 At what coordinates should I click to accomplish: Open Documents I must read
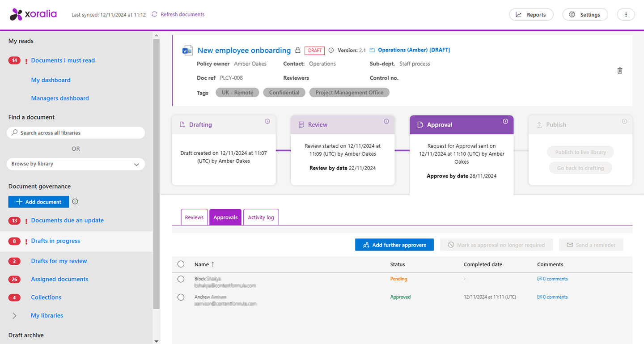pos(63,60)
